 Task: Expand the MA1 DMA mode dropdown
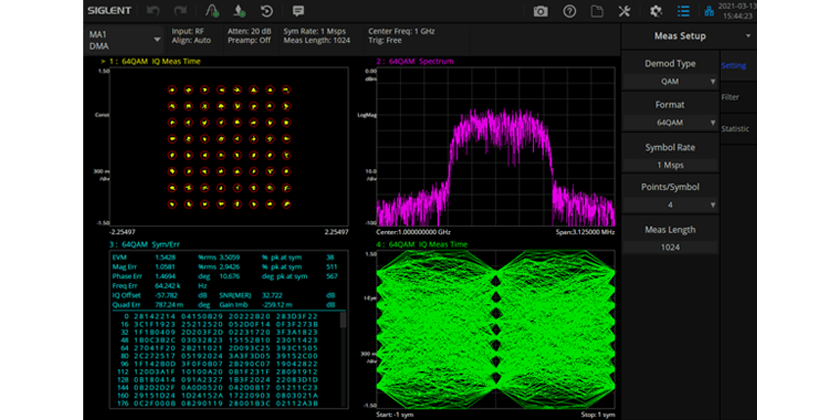124,40
